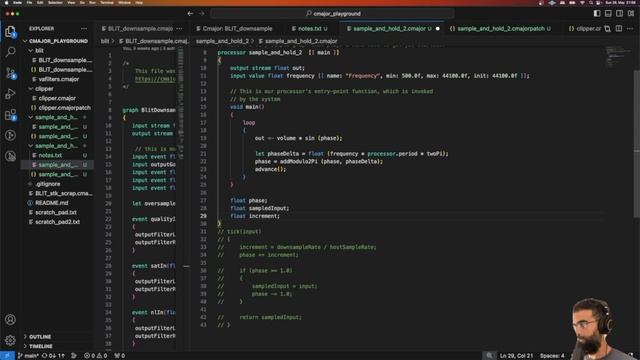Click the Spaces: 4 indentation status item
The height and width of the screenshot is (360, 640).
tap(552, 356)
